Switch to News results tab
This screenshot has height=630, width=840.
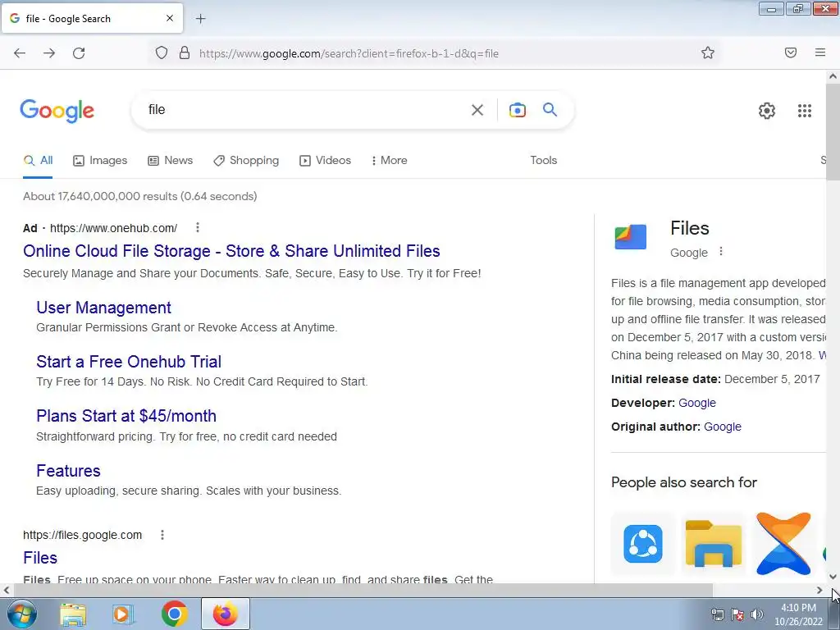(171, 160)
